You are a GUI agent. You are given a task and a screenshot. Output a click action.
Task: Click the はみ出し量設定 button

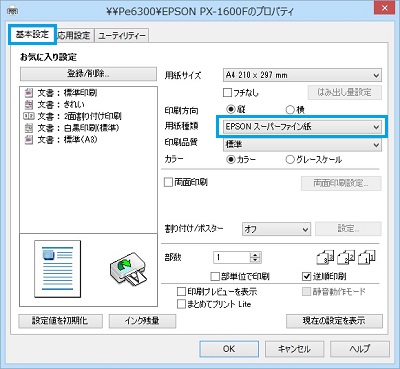click(344, 92)
